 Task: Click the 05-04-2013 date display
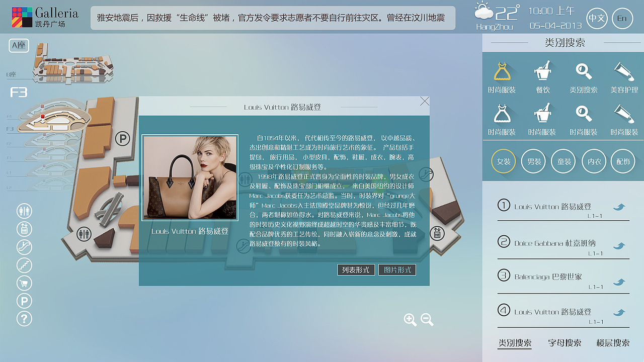click(x=555, y=26)
